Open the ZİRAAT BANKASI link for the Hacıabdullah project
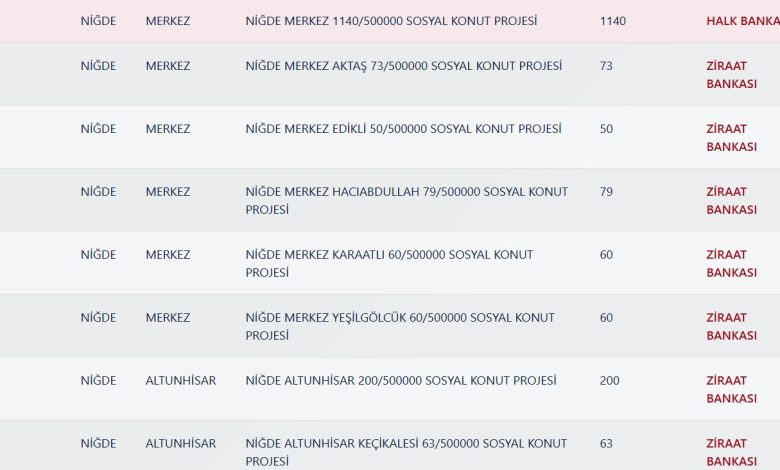 pyautogui.click(x=731, y=201)
